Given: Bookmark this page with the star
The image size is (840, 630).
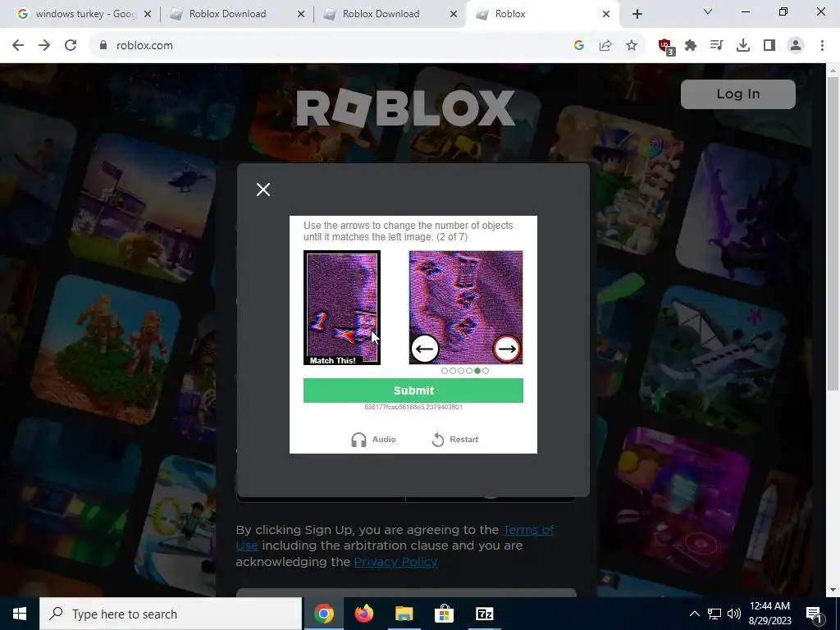Looking at the screenshot, I should 632,46.
